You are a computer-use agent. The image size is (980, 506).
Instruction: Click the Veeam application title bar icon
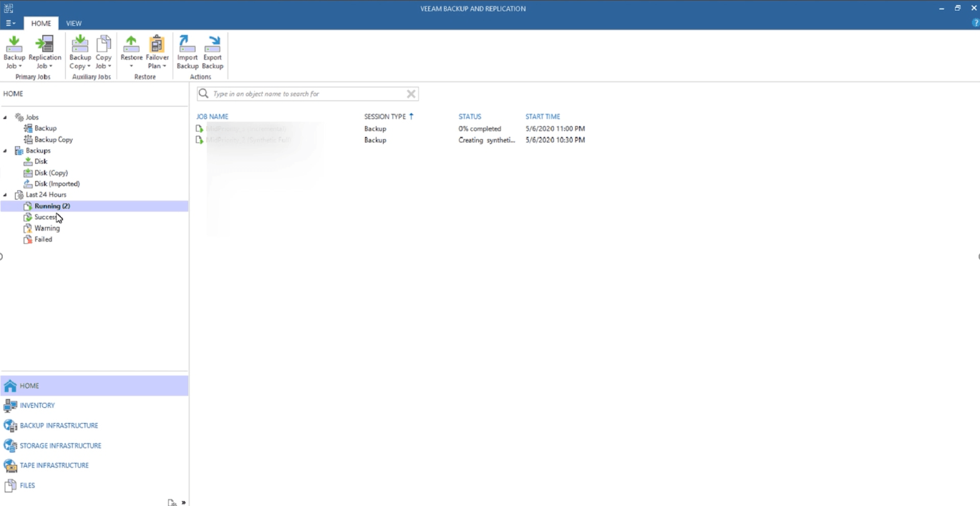(9, 8)
